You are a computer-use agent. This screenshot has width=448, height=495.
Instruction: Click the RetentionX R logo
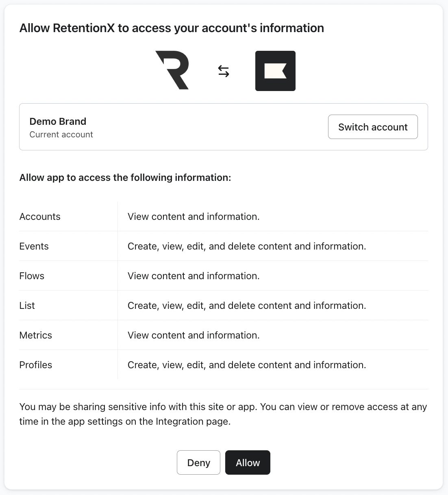[x=172, y=70]
